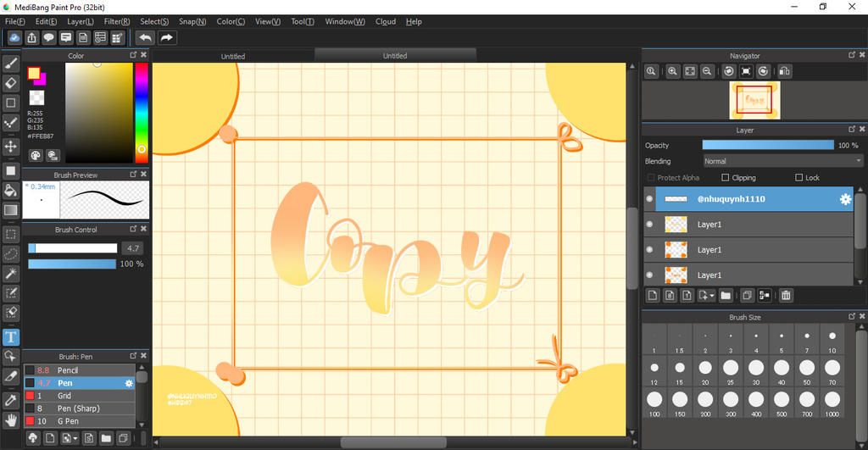This screenshot has height=450, width=868.
Task: Hide the @nhuquynh1110 layer
Action: [x=649, y=199]
